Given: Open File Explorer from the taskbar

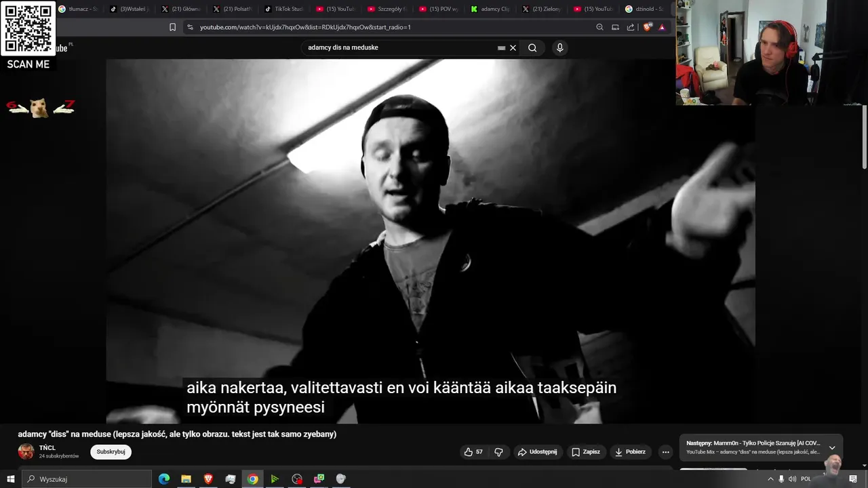Looking at the screenshot, I should [186, 479].
